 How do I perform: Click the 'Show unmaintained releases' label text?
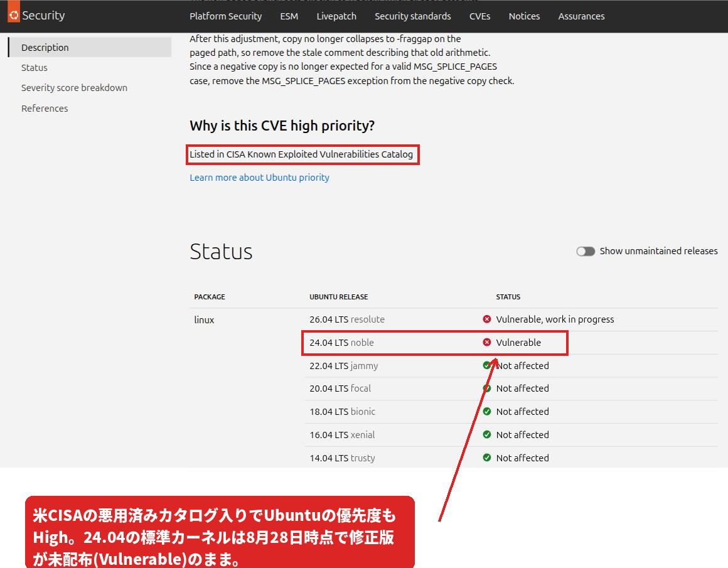[x=659, y=251]
